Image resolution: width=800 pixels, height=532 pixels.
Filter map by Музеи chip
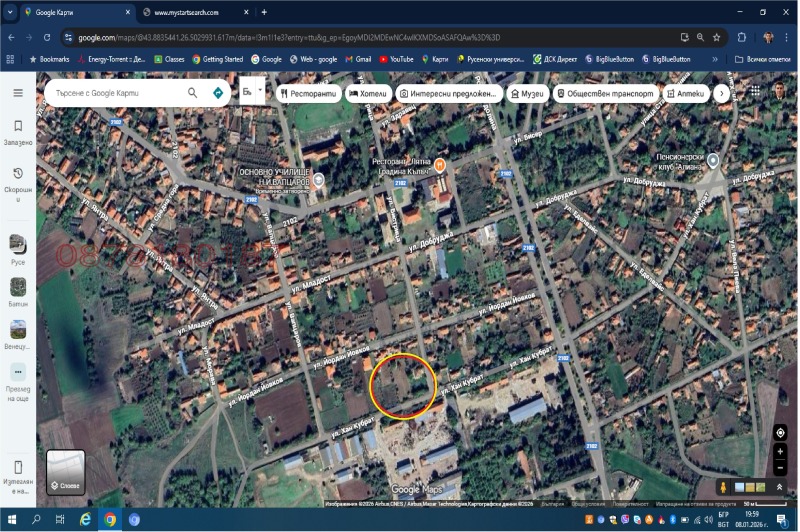528,93
